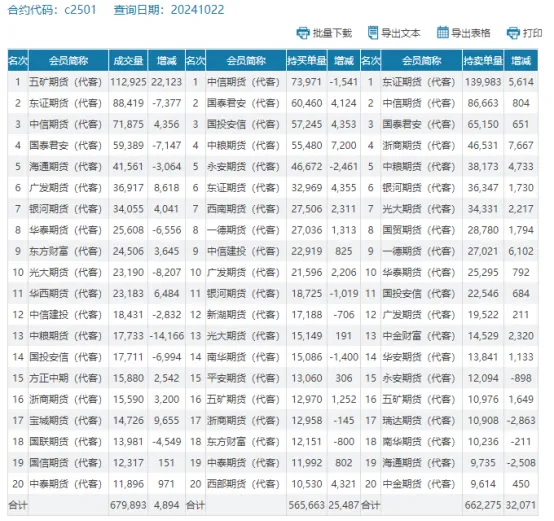Select the change value -14,166
Screen dimensions: 554x521
[166, 336]
